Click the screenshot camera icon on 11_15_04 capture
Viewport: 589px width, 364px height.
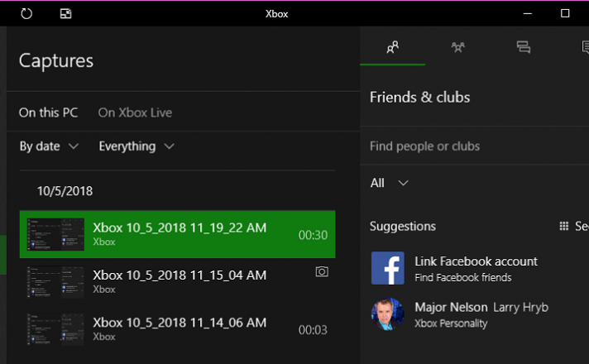[x=322, y=271]
